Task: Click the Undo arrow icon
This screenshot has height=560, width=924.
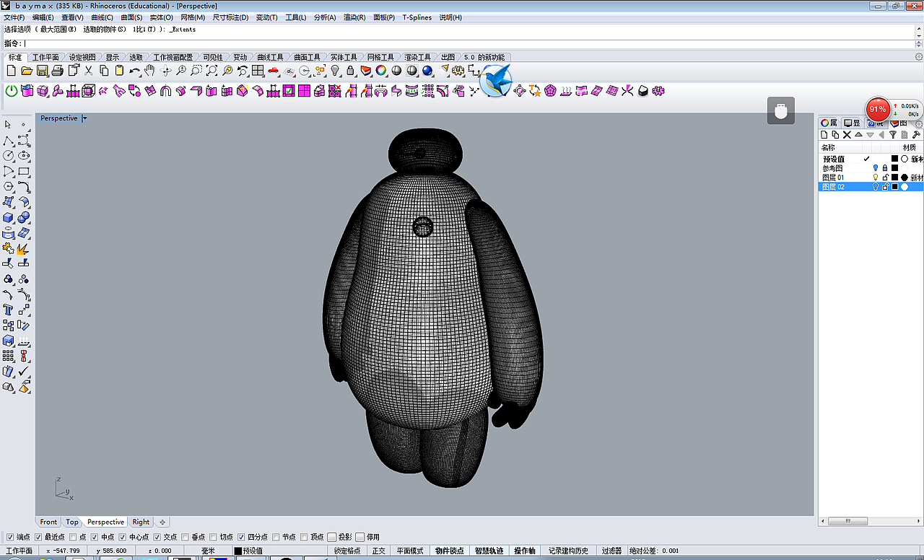Action: coord(135,71)
